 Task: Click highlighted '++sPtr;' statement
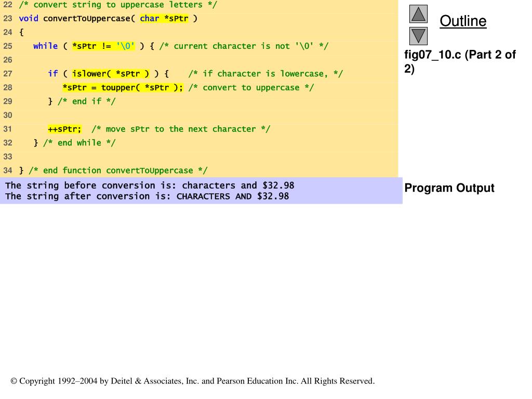pos(64,129)
